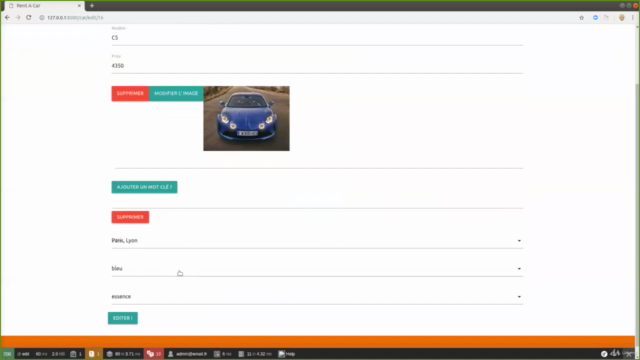The image size is (640, 360).
Task: Click the arrow of the essence select
Action: [519, 297]
